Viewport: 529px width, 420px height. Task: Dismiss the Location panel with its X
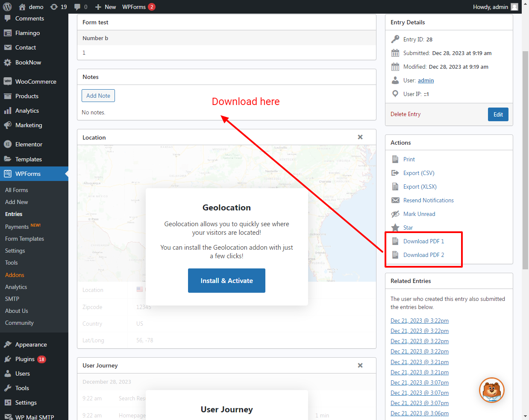360,137
